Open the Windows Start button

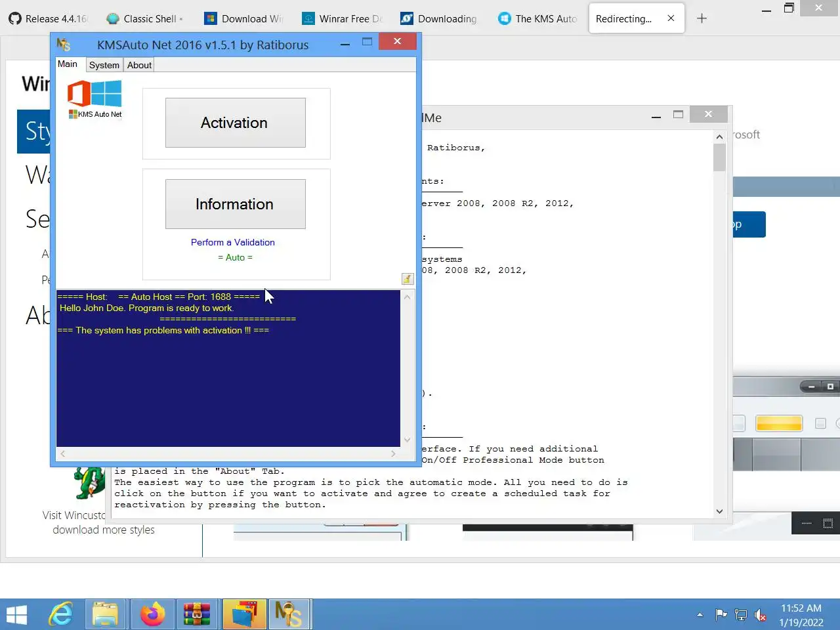click(16, 615)
